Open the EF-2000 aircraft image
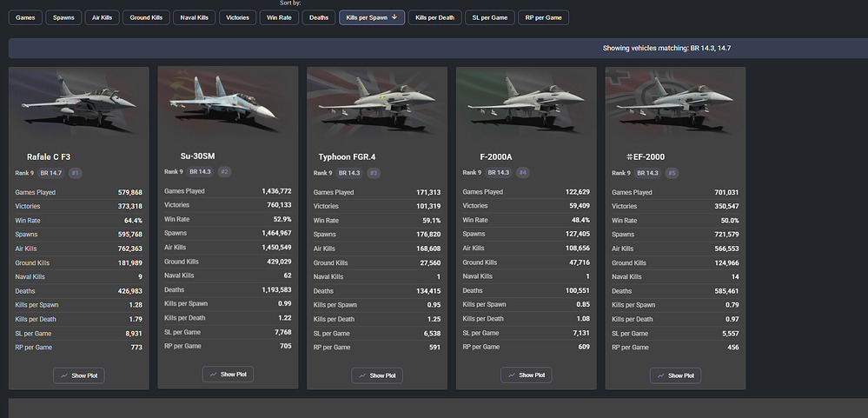 [675, 103]
